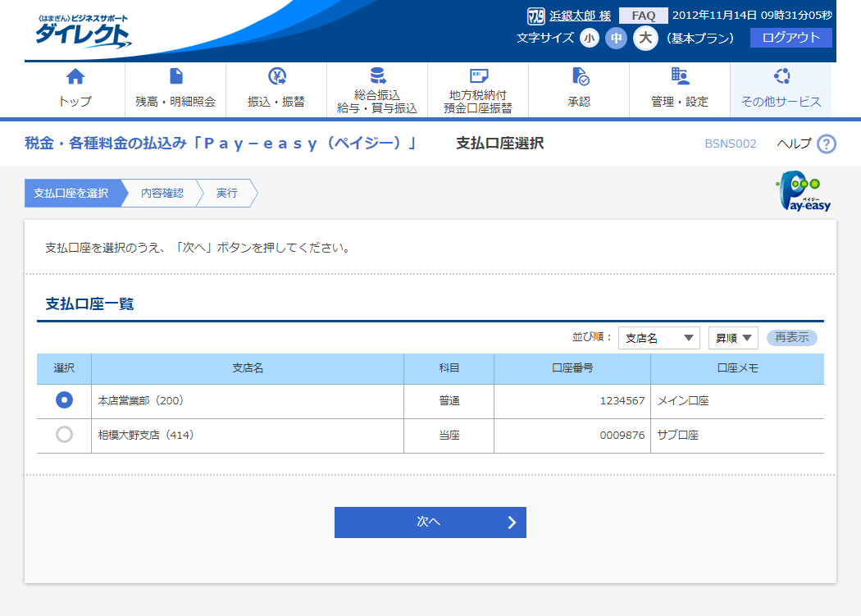Click the Top home icon
The image size is (861, 616).
pos(75,77)
